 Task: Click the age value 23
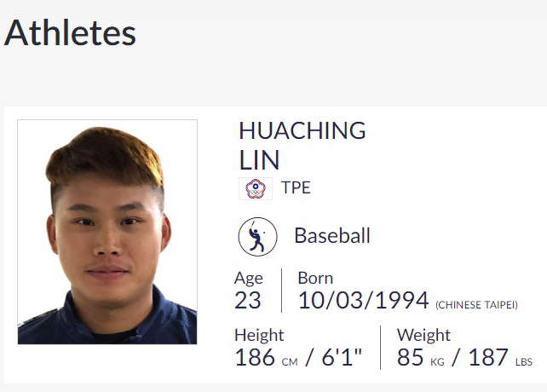coord(247,301)
